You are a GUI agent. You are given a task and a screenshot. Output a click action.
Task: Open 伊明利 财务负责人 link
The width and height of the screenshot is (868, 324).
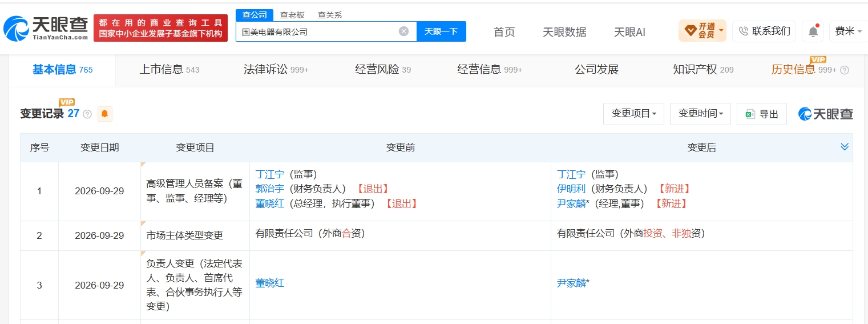[x=571, y=189]
